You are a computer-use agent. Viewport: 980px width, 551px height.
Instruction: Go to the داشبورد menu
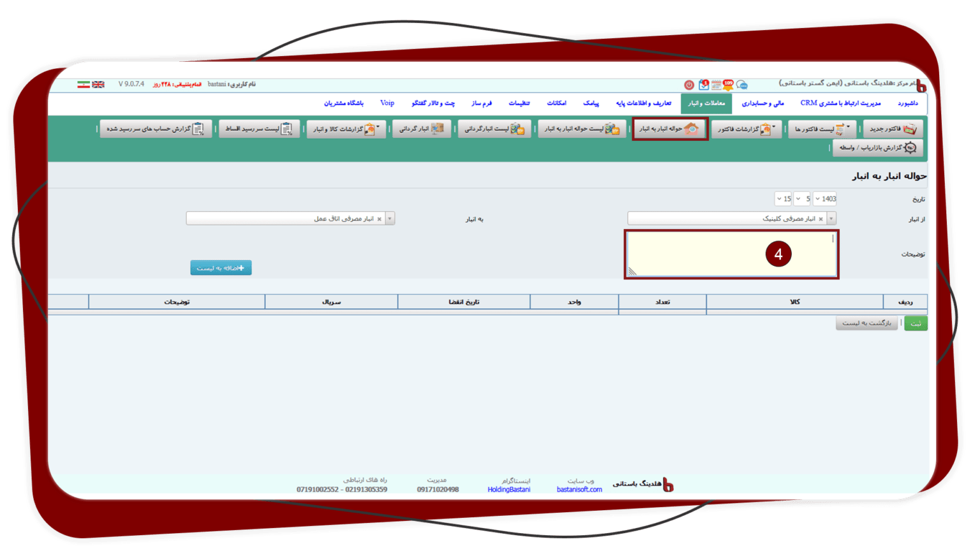tap(908, 103)
